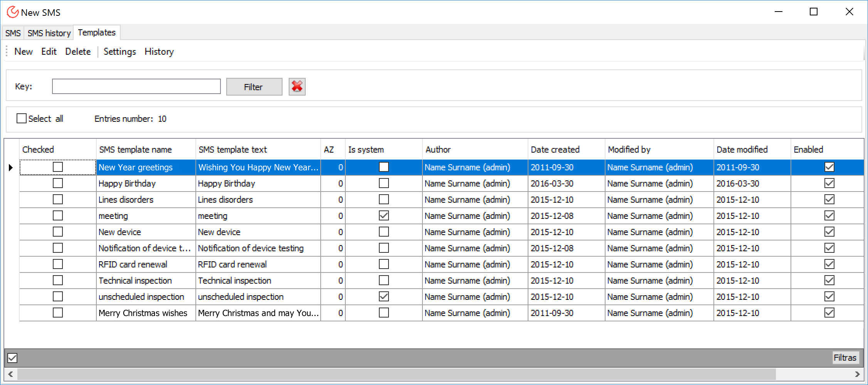Click the Author column header
Viewport: 868px width, 385px height.
(475, 150)
